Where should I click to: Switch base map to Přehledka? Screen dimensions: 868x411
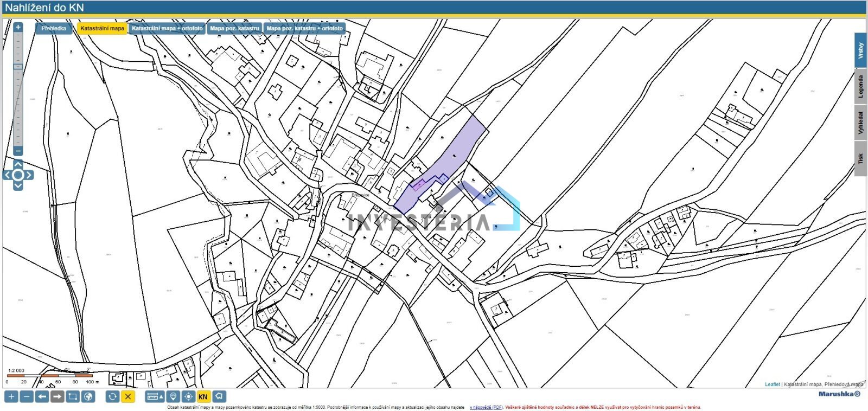[54, 28]
